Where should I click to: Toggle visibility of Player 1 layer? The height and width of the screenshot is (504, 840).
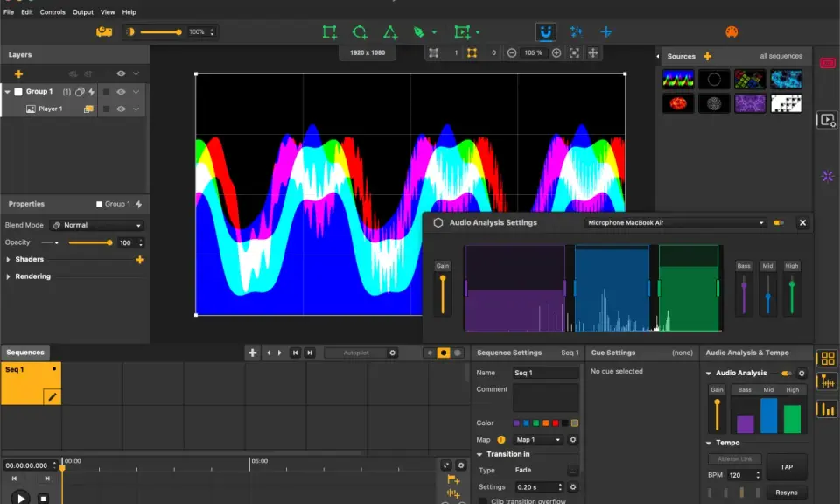(x=121, y=108)
